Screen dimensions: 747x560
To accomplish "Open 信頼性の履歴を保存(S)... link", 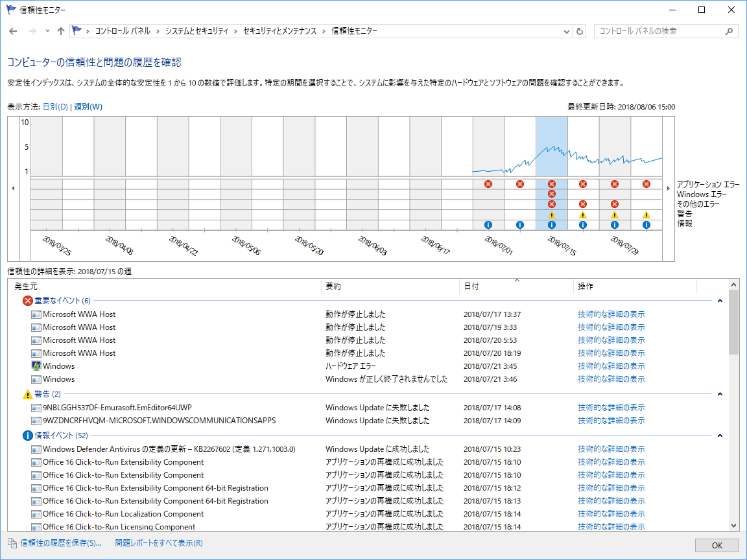I will point(61,543).
